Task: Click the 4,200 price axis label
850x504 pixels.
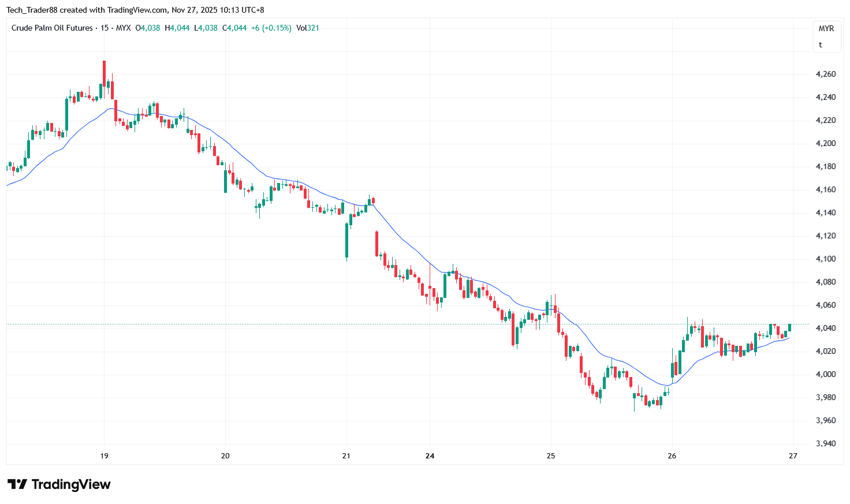Action: pos(826,143)
